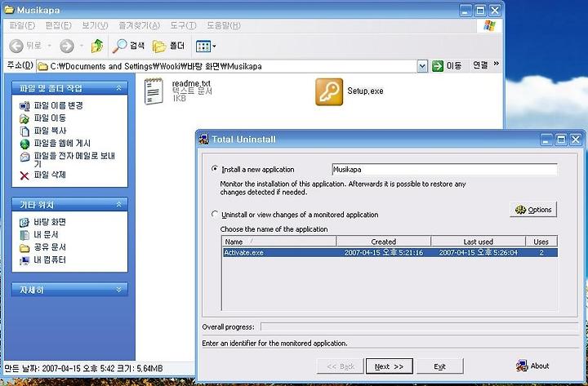Open the readme.txt document icon
Screen dimensions: 588x386
tap(154, 91)
